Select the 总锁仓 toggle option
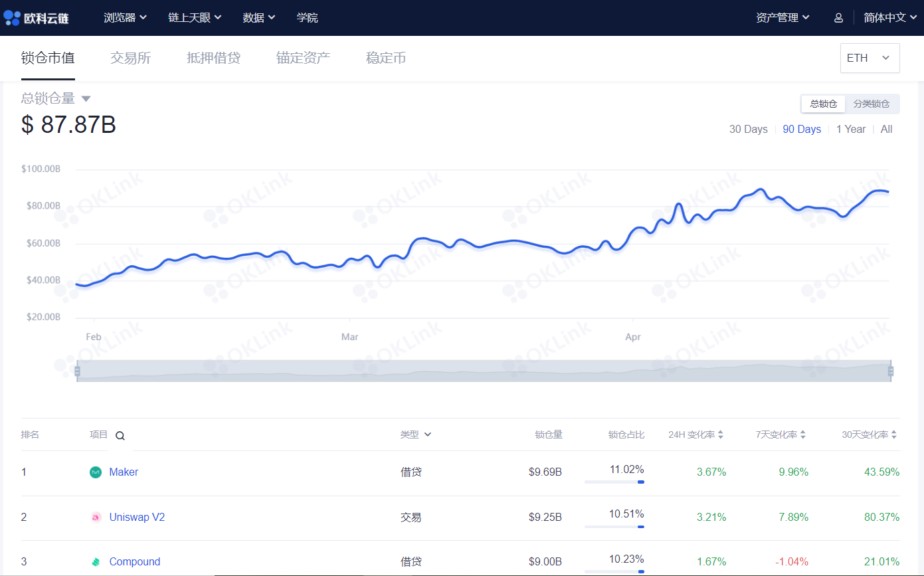 click(x=823, y=104)
